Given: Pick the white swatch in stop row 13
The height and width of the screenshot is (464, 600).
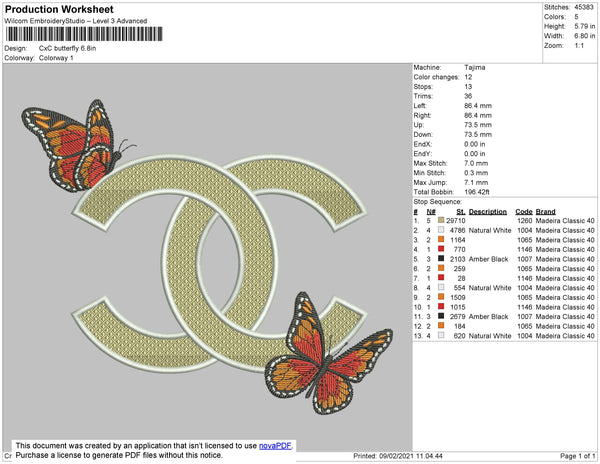Looking at the screenshot, I should pos(441,335).
